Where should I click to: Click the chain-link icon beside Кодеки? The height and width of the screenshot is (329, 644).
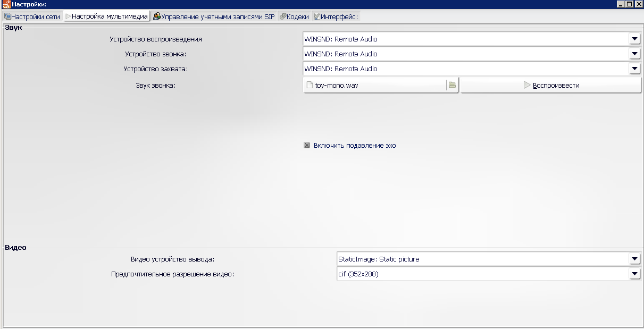point(282,16)
